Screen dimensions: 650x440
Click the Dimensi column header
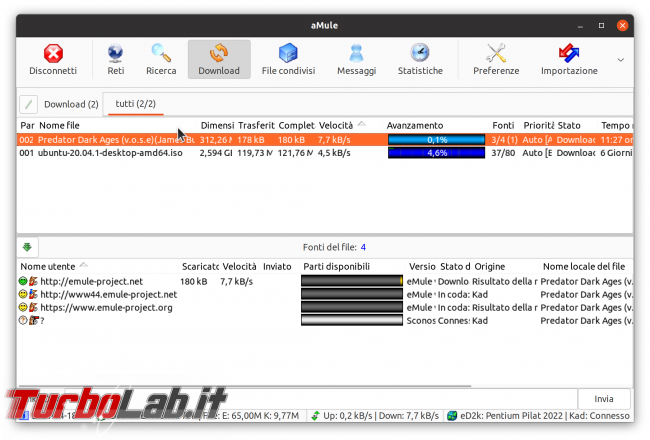(x=216, y=125)
